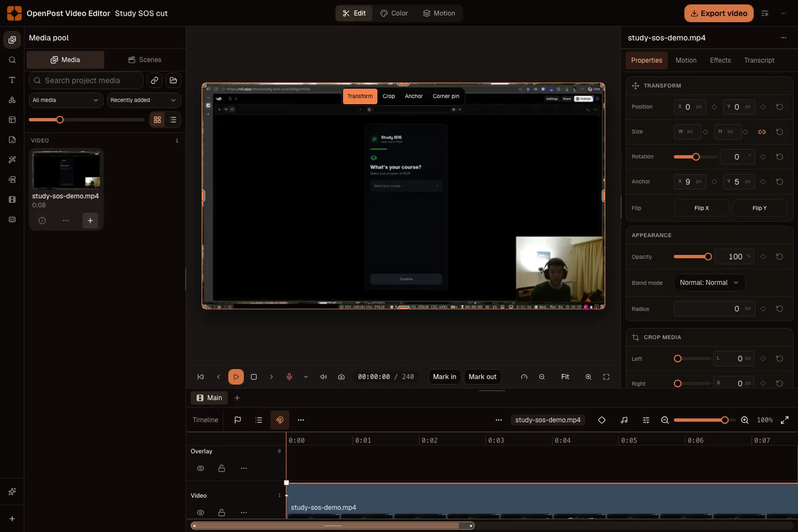Switch to the Motion workspace

[x=439, y=13]
